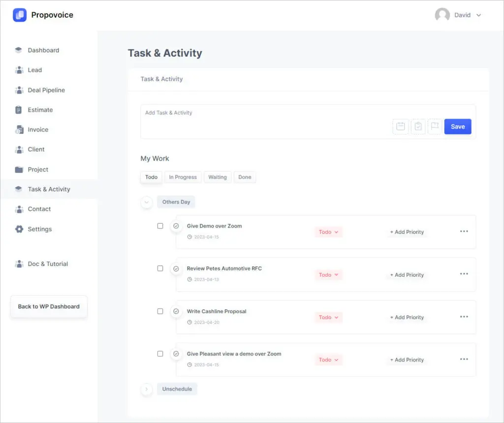Click the Back to WP Dashboard button
The image size is (504, 423).
click(49, 306)
